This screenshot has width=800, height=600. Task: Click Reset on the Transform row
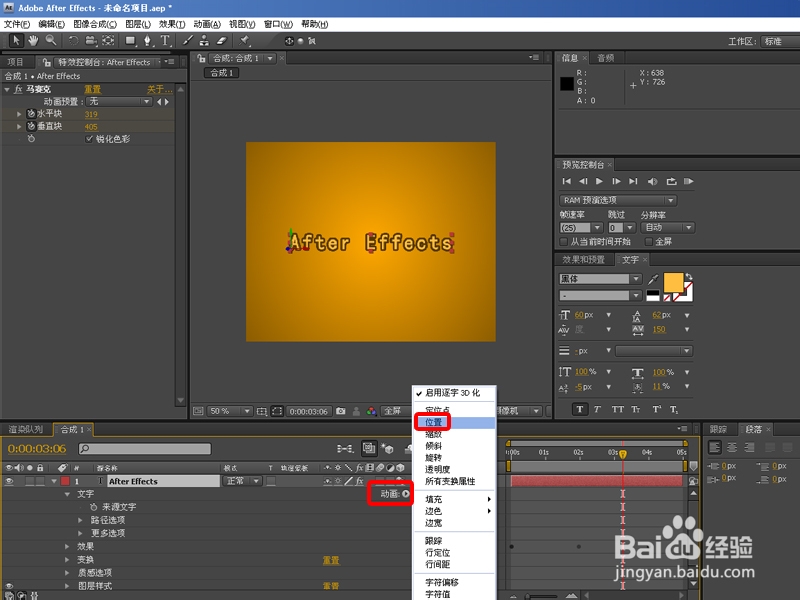pos(331,560)
